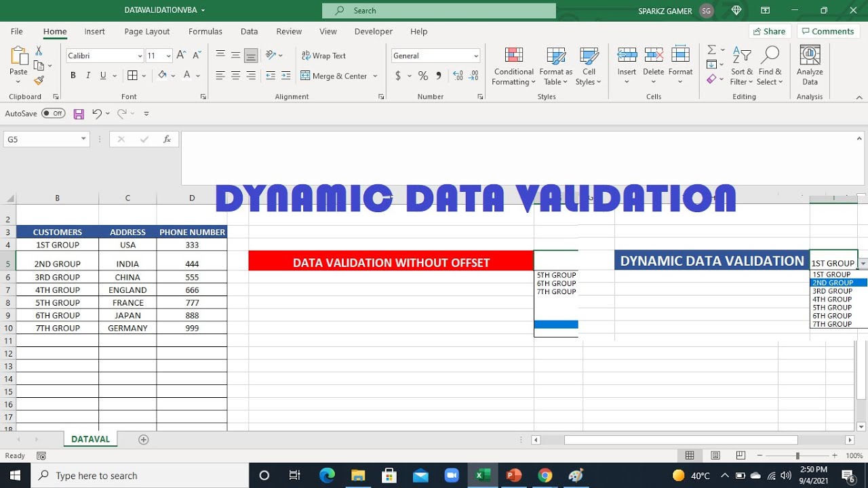868x488 pixels.
Task: Open the Fill Color bucket button
Action: tap(162, 76)
